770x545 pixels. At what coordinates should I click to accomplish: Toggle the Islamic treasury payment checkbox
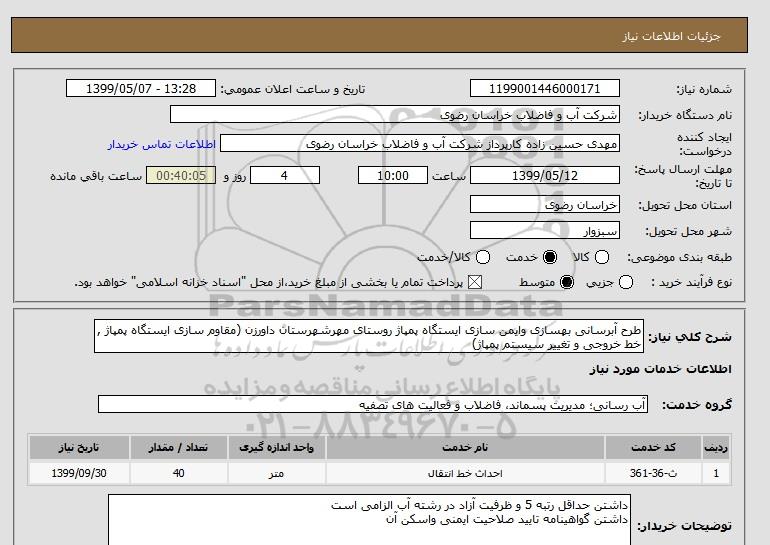pos(474,282)
